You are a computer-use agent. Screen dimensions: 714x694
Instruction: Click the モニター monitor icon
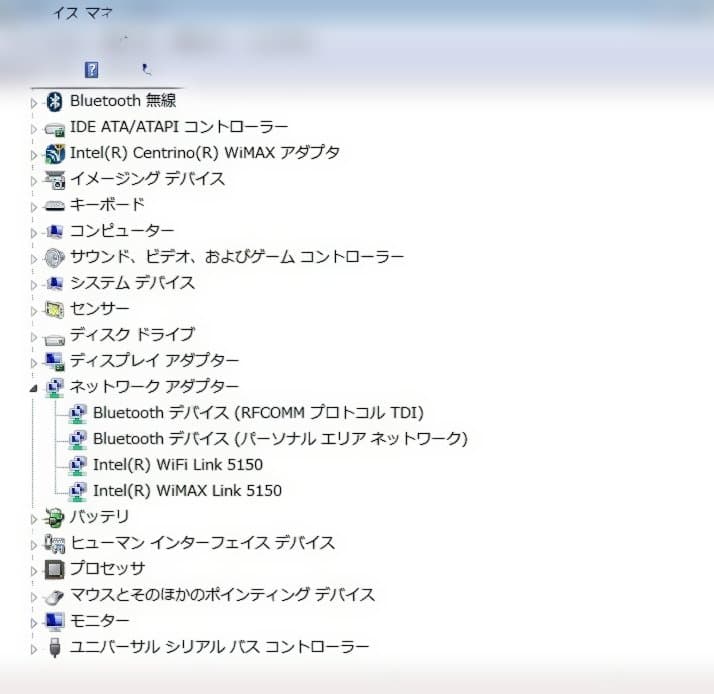55,622
